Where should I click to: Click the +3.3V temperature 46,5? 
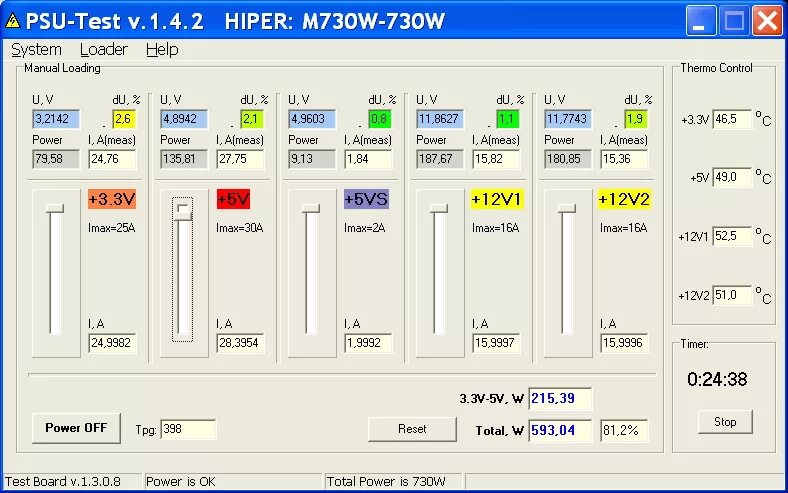click(732, 119)
